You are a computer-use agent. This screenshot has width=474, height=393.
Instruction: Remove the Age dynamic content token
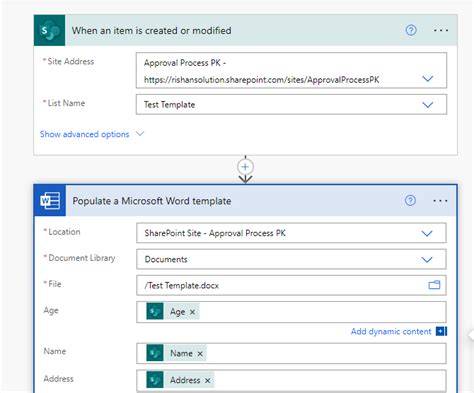192,312
